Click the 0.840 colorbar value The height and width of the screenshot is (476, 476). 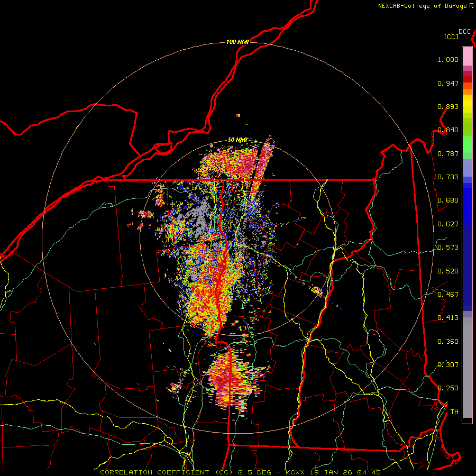tap(448, 130)
